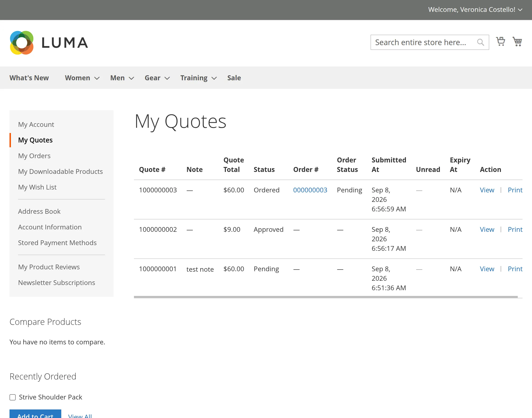Viewport: 532px width, 418px height.
Task: Expand the Men menu chevron
Action: tap(131, 78)
